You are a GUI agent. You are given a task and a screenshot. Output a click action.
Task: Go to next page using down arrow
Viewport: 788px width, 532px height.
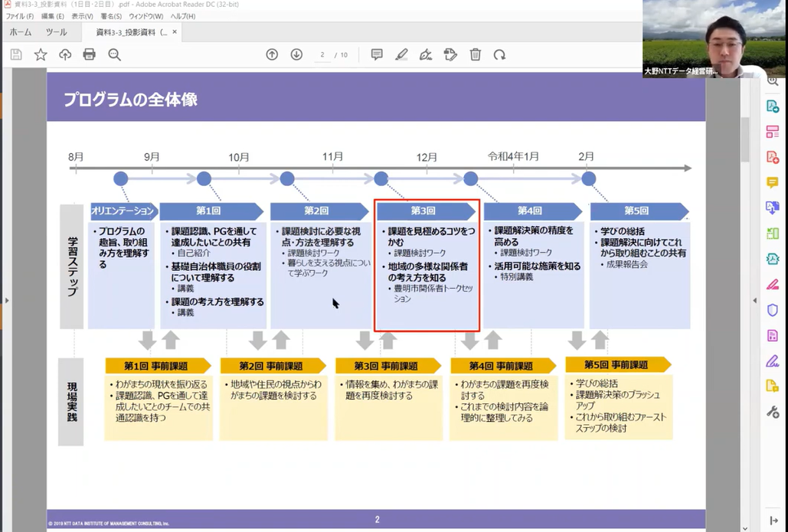tap(296, 54)
